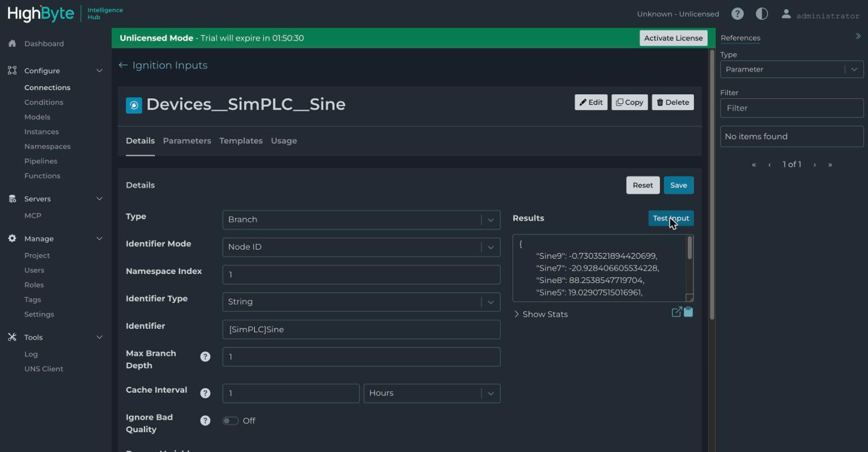Collapse the References panel with double chevron

858,36
